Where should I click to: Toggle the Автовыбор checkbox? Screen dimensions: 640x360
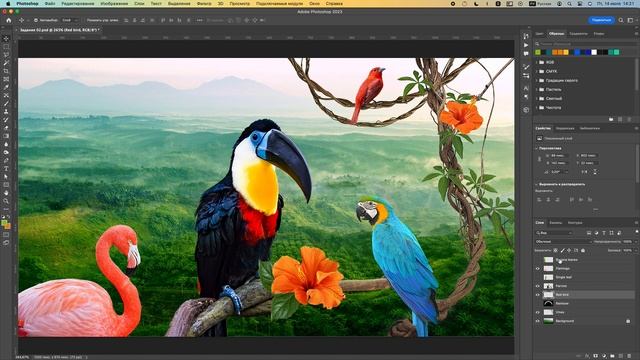pyautogui.click(x=36, y=20)
